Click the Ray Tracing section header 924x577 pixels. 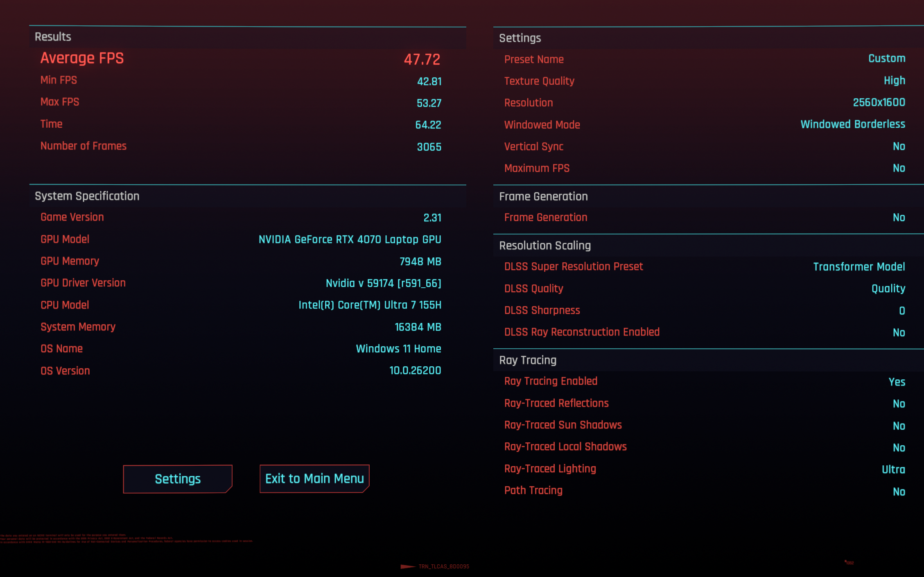coord(528,360)
